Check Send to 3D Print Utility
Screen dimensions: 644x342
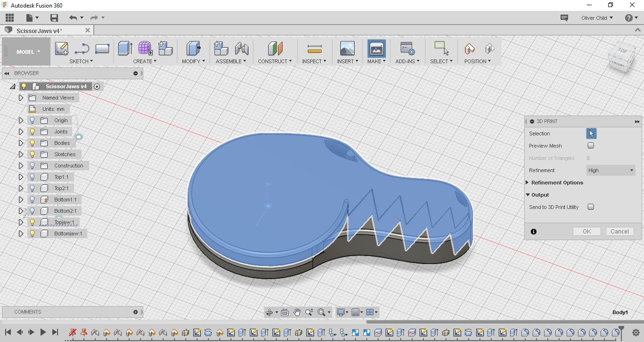point(591,207)
